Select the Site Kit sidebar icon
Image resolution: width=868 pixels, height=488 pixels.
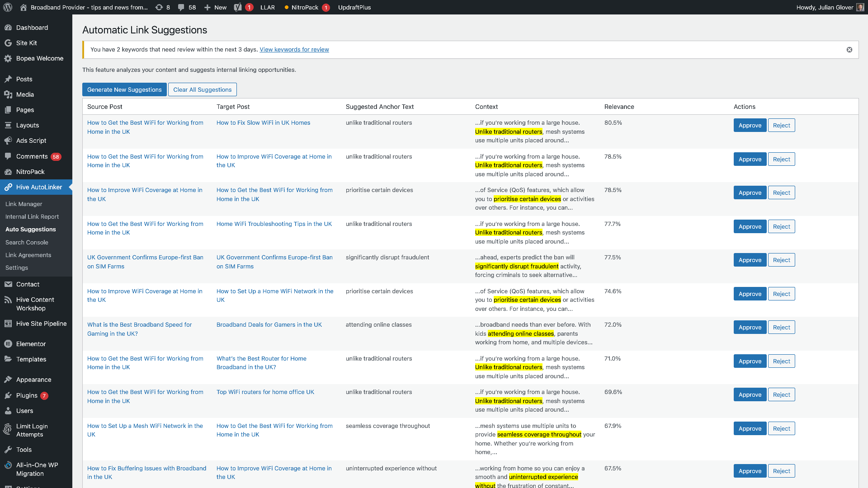[x=8, y=43]
